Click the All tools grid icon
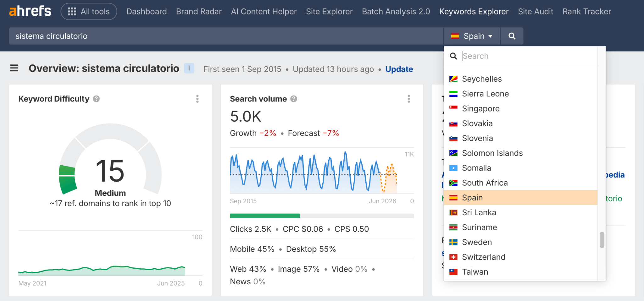 click(72, 11)
